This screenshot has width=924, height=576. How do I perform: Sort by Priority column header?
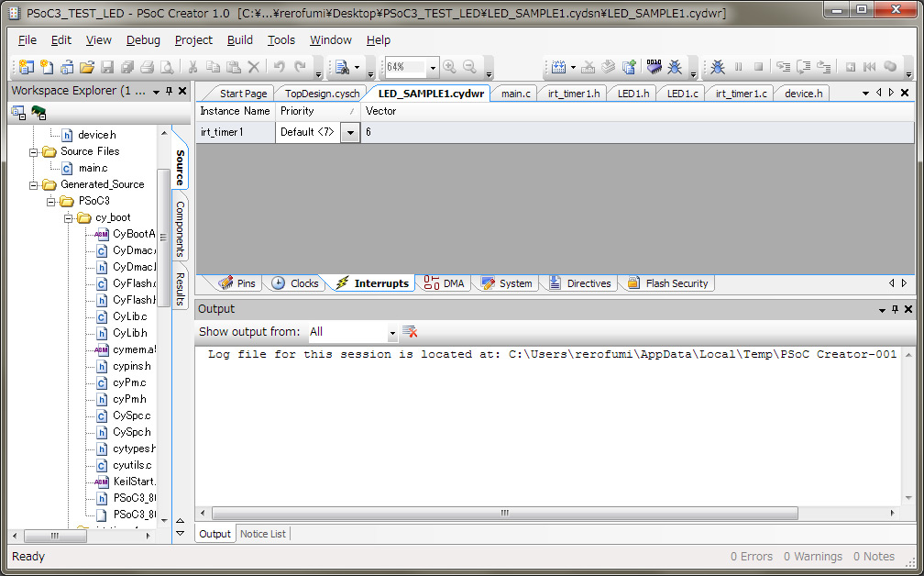(x=317, y=111)
